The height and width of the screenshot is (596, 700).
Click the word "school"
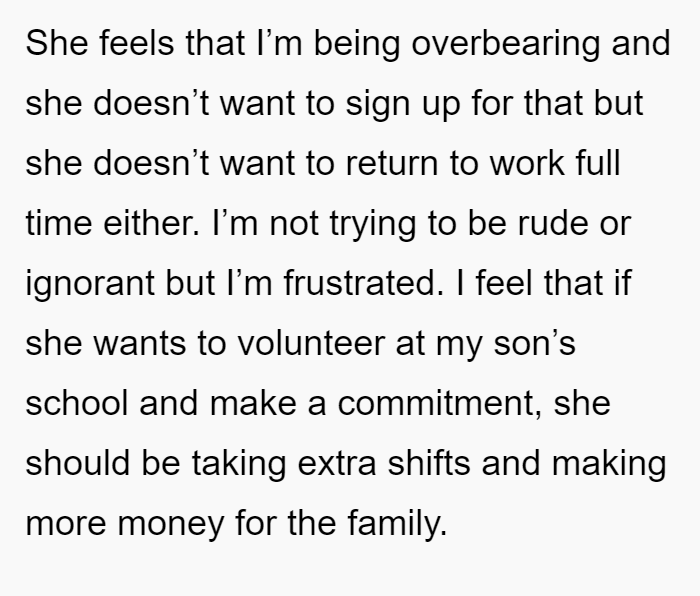click(77, 402)
